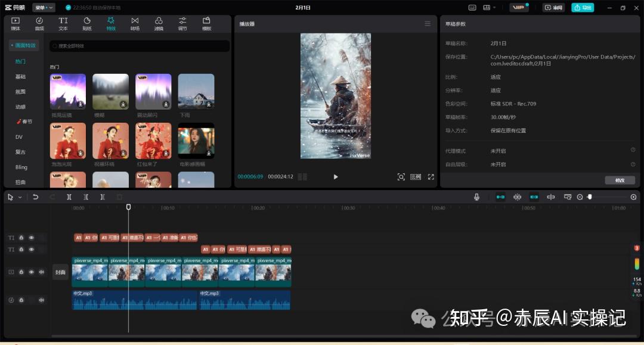Screen dimensions: 644x345
Task: Switch to the 文本 (Text) tab
Action: coord(63,24)
